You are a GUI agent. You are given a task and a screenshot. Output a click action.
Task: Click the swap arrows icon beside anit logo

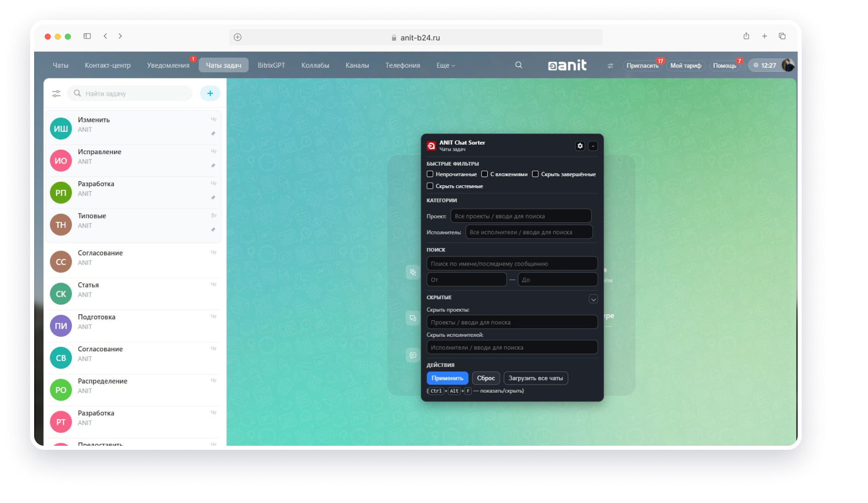pyautogui.click(x=610, y=66)
